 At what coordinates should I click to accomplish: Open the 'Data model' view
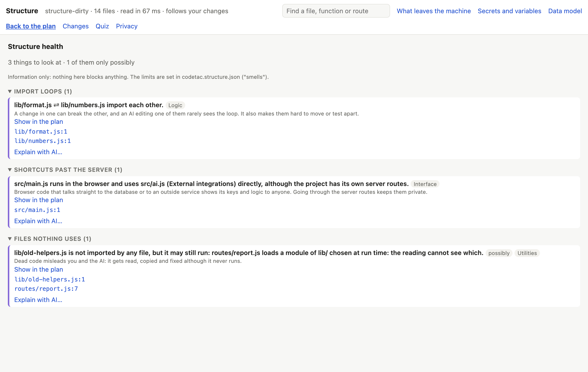(x=565, y=11)
